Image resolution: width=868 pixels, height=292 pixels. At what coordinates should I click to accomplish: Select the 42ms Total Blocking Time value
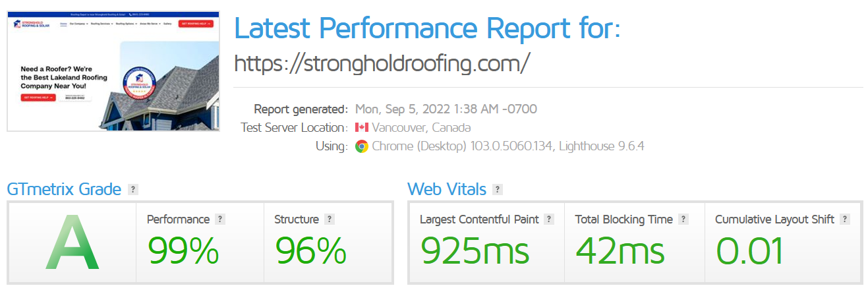coord(620,251)
